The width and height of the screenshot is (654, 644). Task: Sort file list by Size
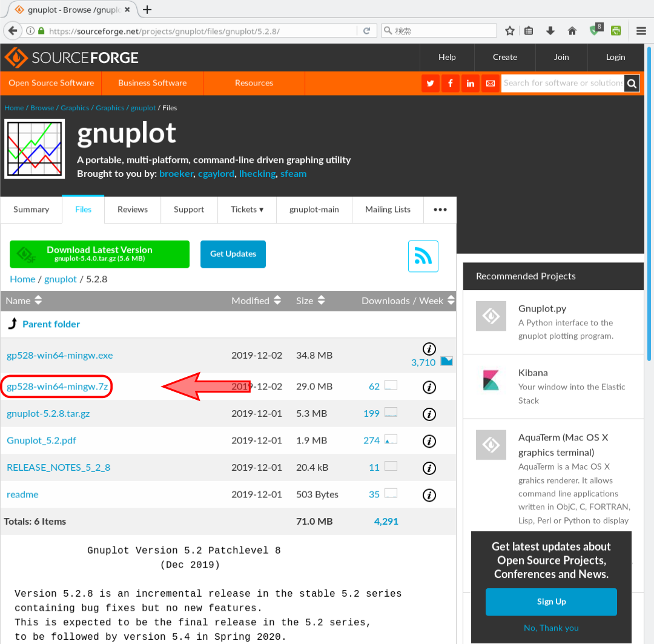pos(310,300)
